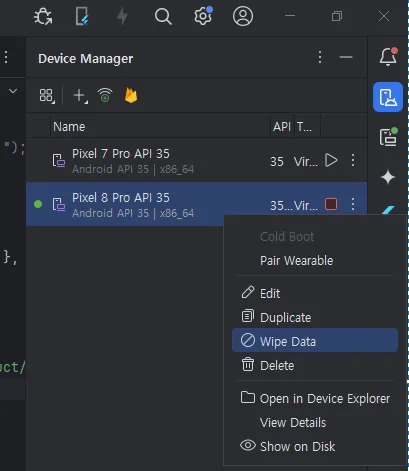Select View Details menu entry
The width and height of the screenshot is (409, 471).
pos(315,423)
